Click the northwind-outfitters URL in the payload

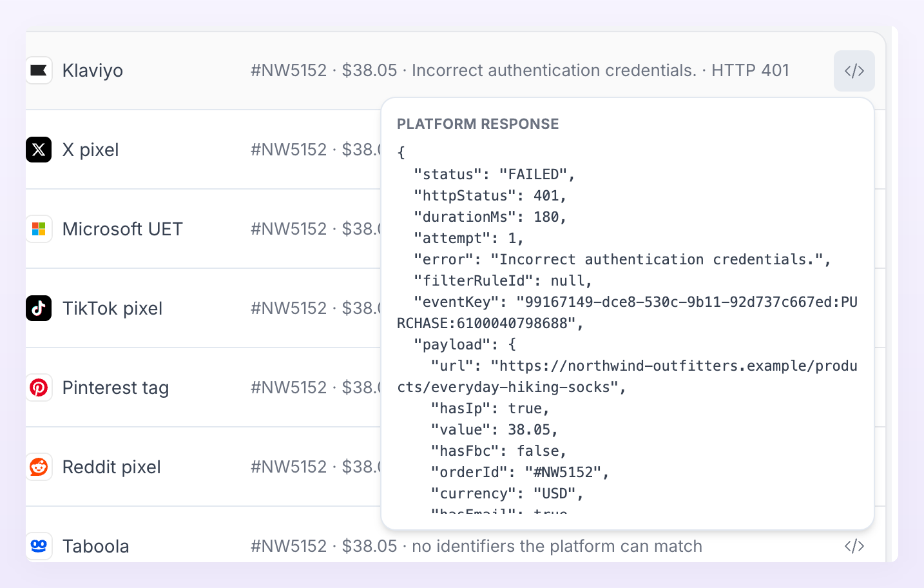click(627, 377)
